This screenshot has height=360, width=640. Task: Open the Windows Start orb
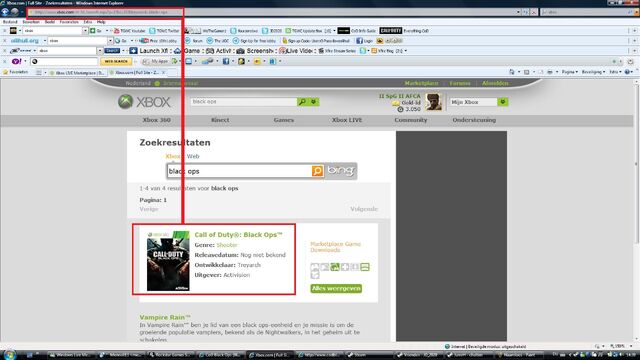[9, 354]
